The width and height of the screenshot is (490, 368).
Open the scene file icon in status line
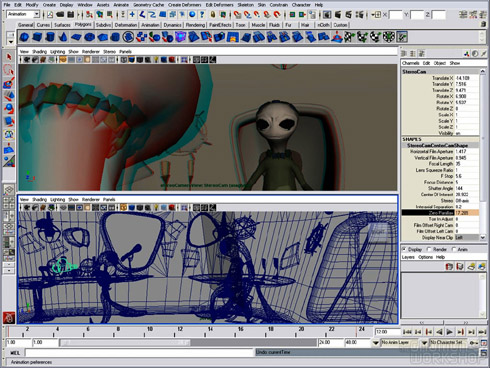[60, 14]
